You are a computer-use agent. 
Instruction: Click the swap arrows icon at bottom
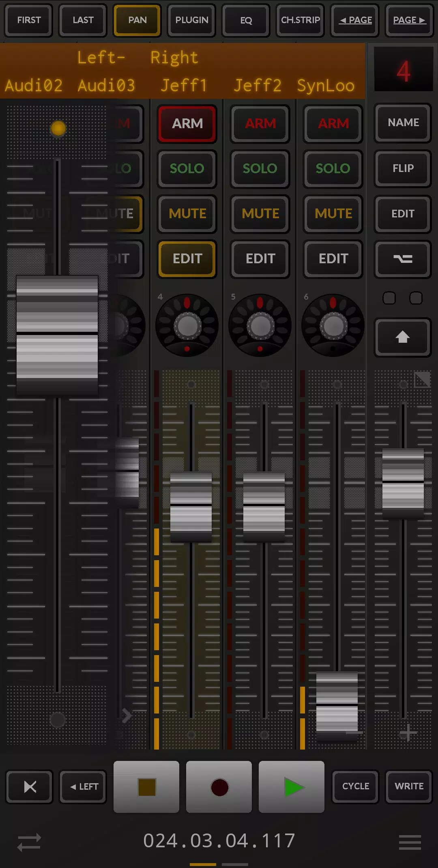[x=29, y=842]
